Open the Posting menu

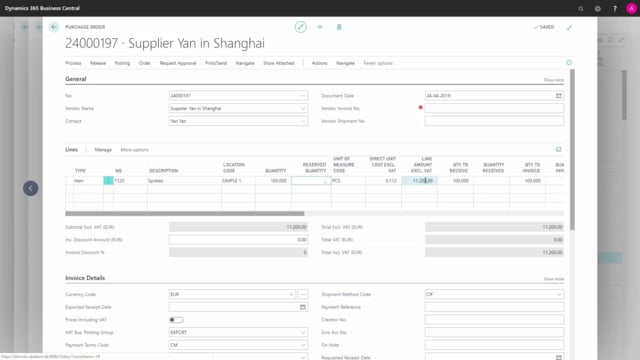coord(122,63)
